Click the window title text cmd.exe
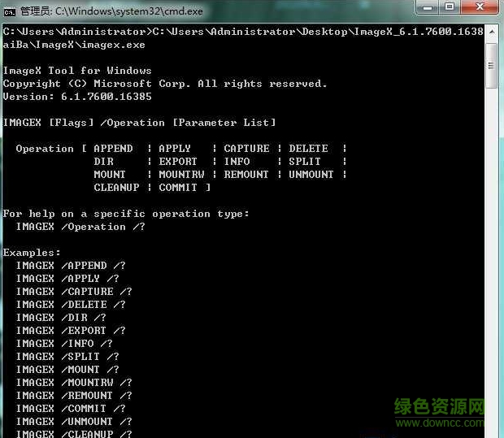The image size is (504, 438). coord(112,11)
